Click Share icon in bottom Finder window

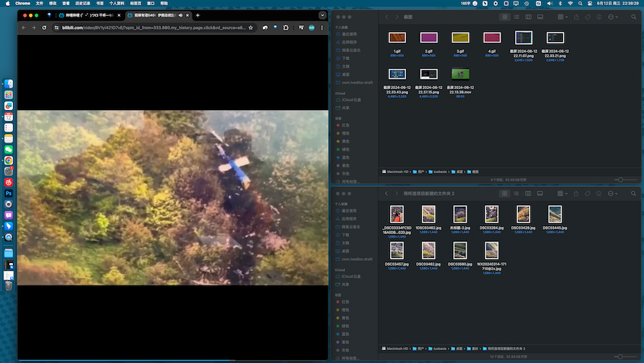click(x=576, y=193)
